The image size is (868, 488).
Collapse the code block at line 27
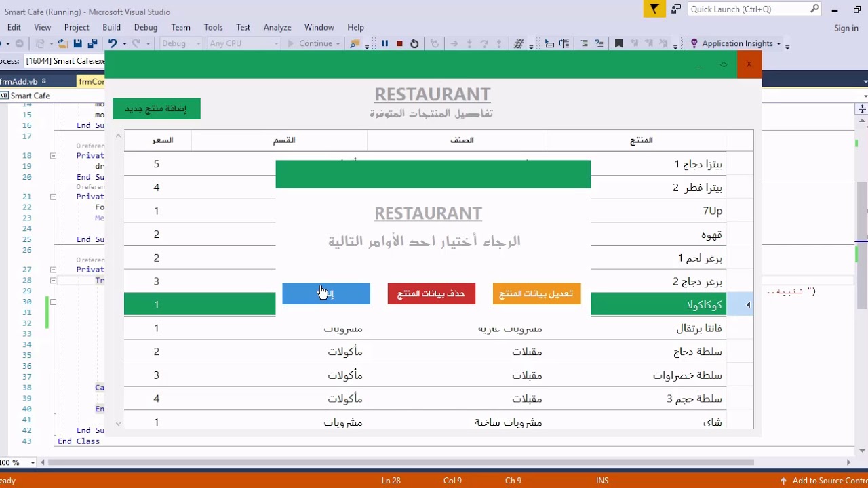[x=53, y=269]
